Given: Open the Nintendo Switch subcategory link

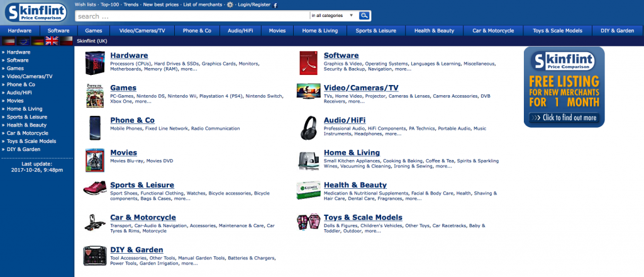Looking at the screenshot, I should pyautogui.click(x=265, y=96).
